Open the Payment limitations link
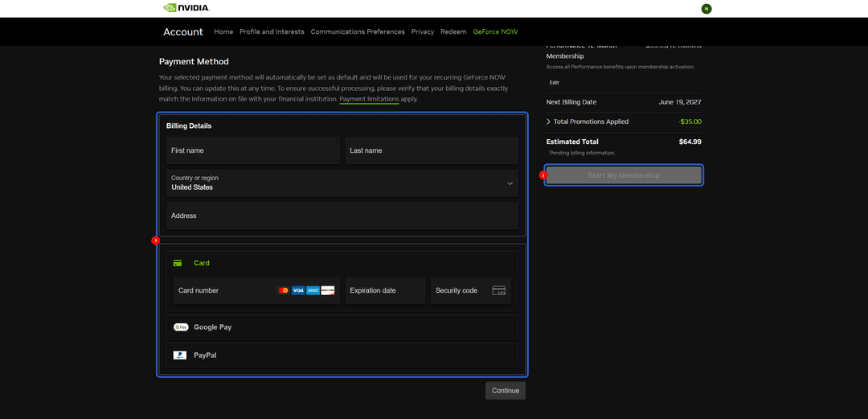868x419 pixels. pos(369,99)
